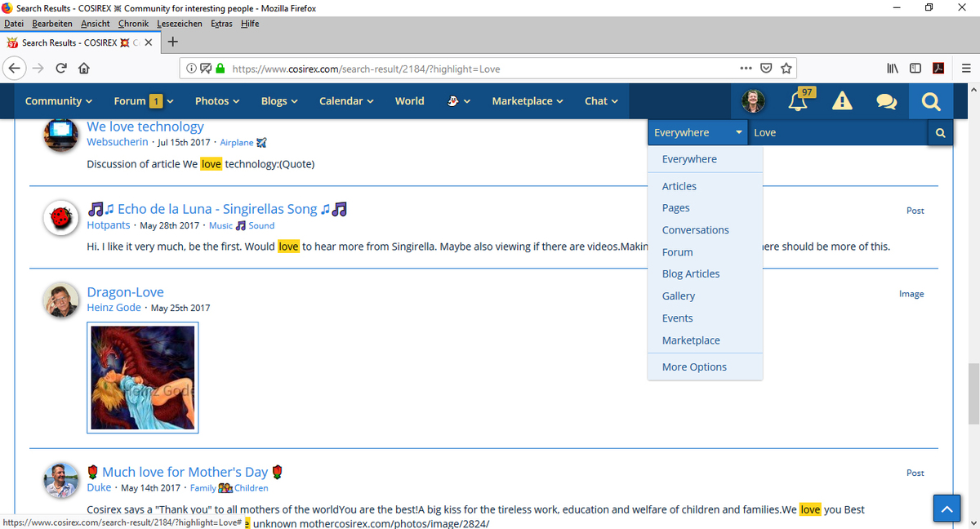The image size is (980, 529).
Task: Open the Chronik menu in menu bar
Action: [133, 24]
